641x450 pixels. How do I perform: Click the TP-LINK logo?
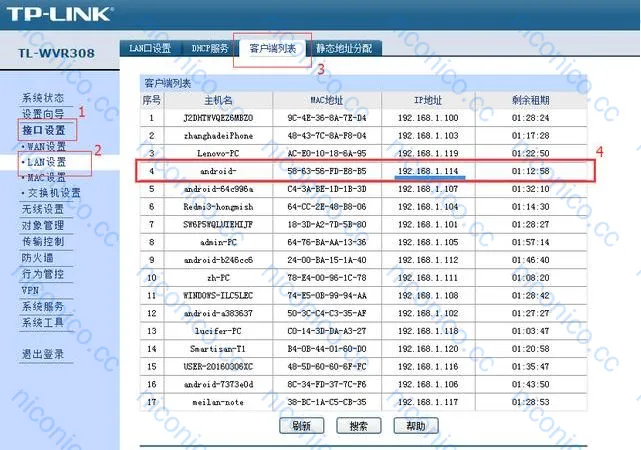[58, 14]
